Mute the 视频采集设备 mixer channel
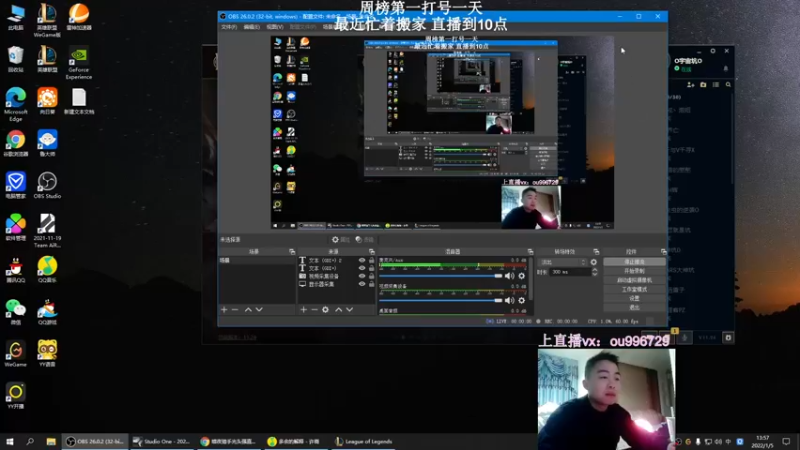This screenshot has width=800, height=450. pyautogui.click(x=509, y=301)
